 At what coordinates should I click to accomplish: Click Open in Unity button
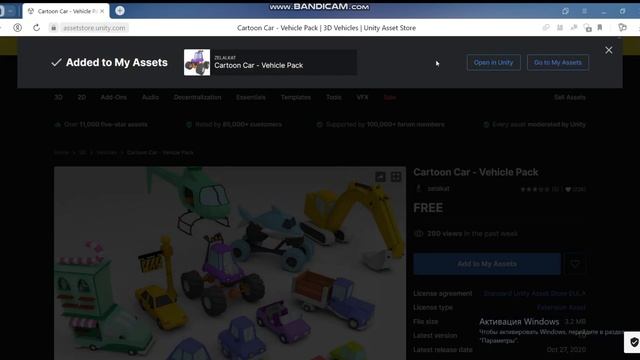[x=493, y=62]
